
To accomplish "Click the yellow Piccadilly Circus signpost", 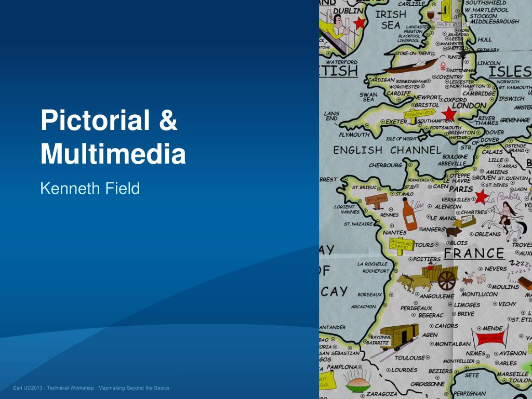I will 419,115.
